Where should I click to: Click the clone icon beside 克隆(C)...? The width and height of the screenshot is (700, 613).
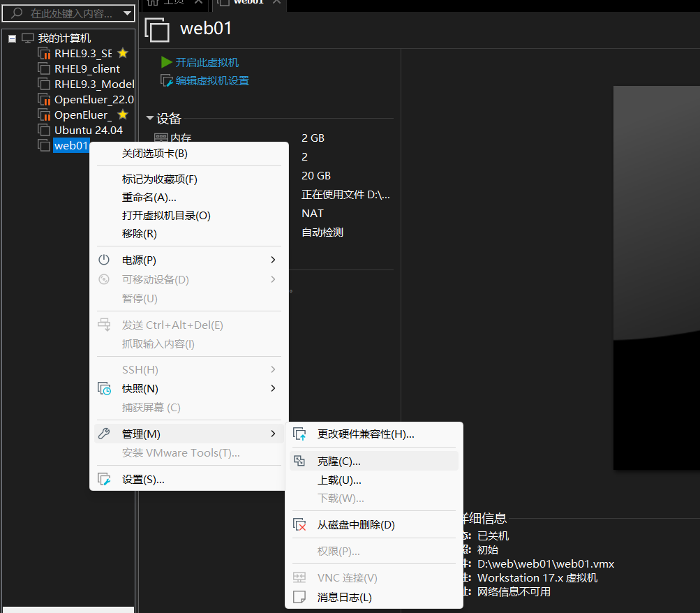(x=299, y=461)
